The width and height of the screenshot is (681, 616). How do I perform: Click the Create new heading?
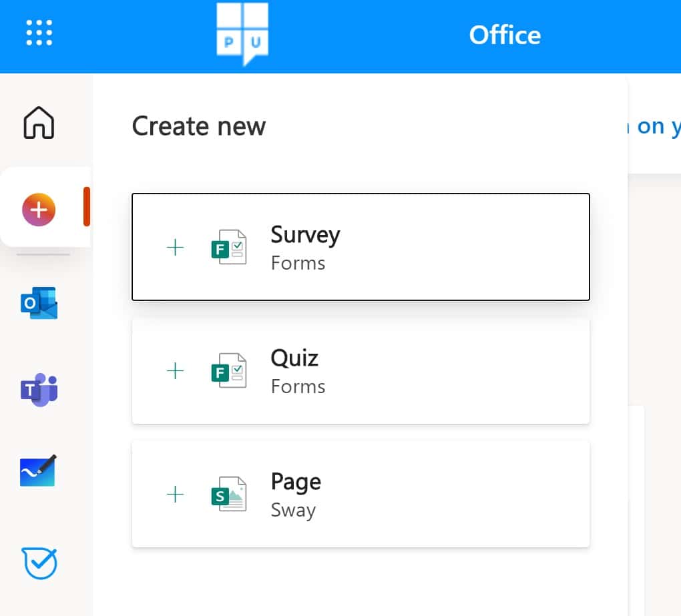click(x=198, y=126)
